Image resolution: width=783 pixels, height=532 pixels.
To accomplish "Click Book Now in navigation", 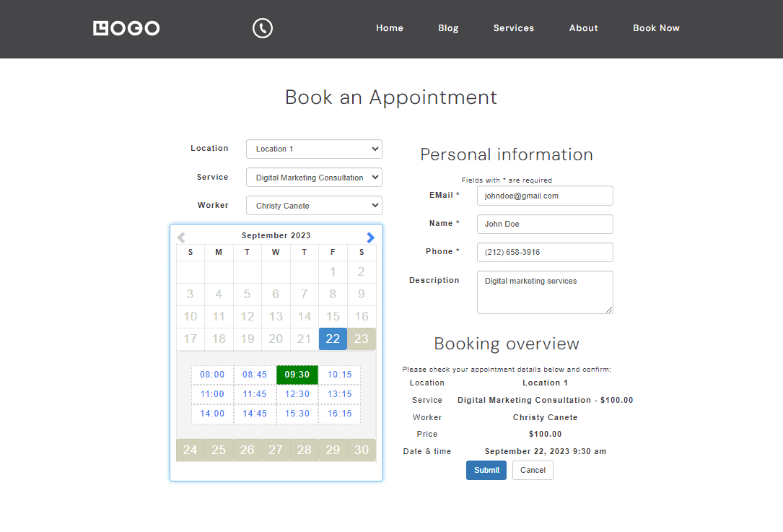I will (656, 28).
